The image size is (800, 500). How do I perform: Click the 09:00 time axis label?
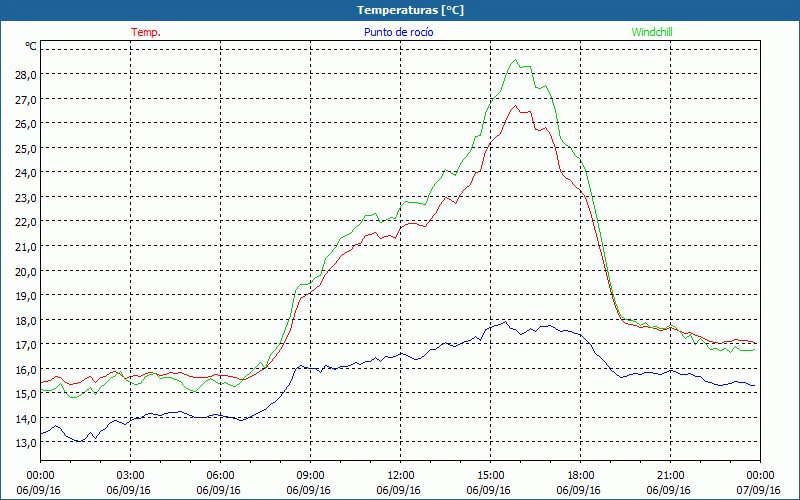[310, 476]
